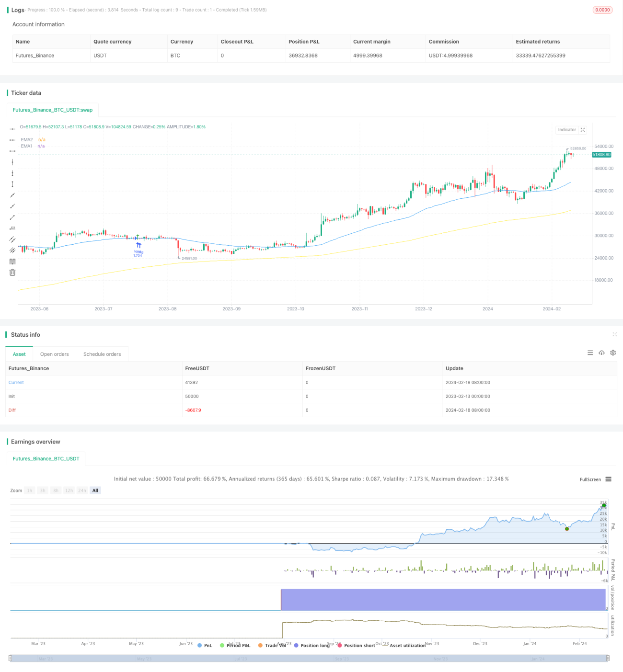Toggle the PnL legend series
The image size is (623, 672).
coord(205,645)
